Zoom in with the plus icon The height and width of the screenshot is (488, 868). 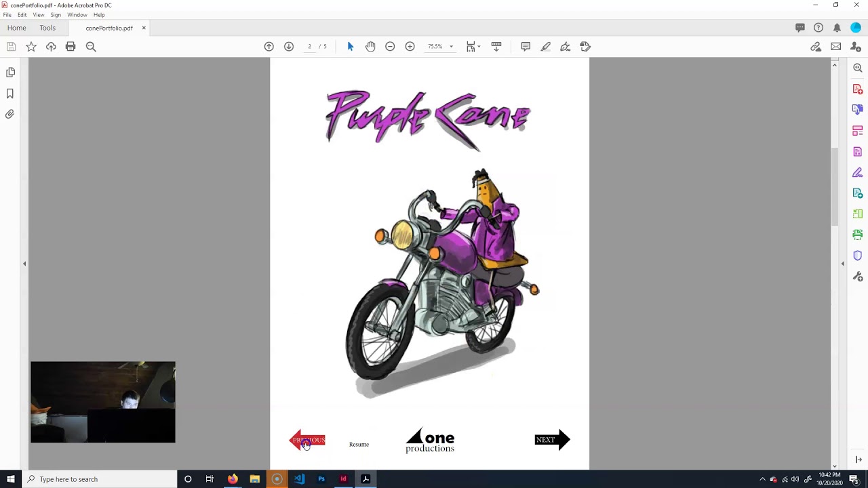(410, 47)
